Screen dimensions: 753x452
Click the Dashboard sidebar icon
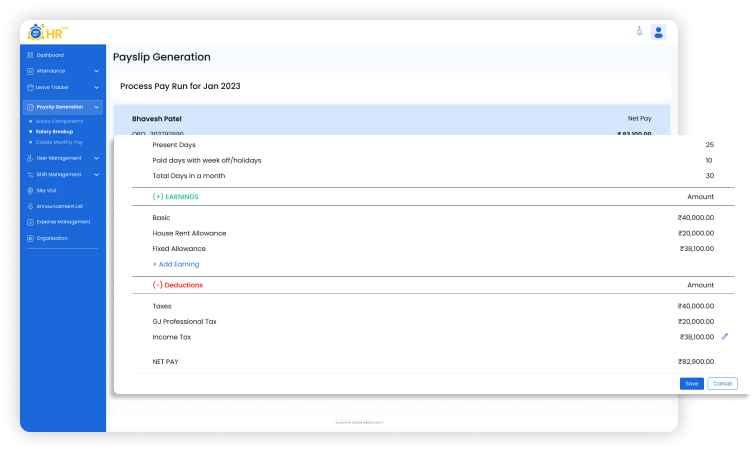(x=30, y=55)
